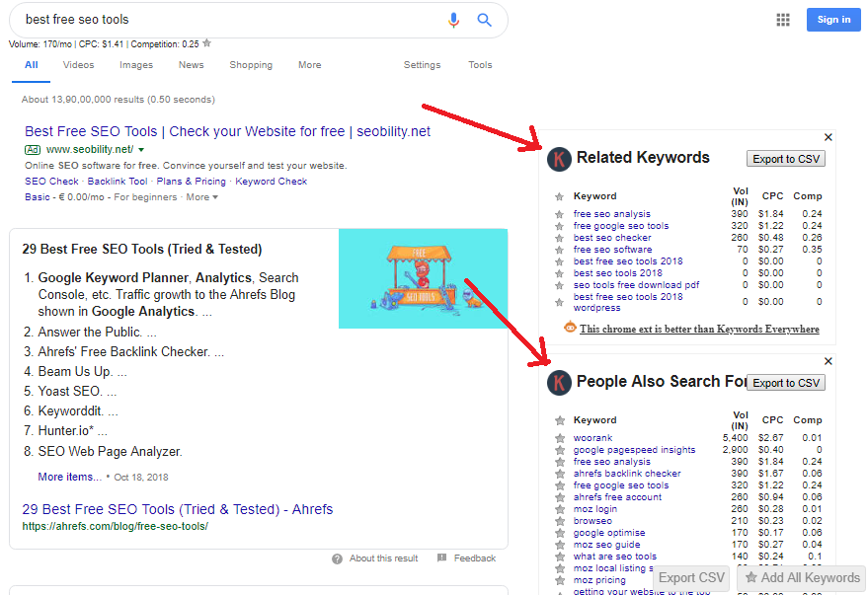Star the keyword 'moz login'

pyautogui.click(x=560, y=509)
